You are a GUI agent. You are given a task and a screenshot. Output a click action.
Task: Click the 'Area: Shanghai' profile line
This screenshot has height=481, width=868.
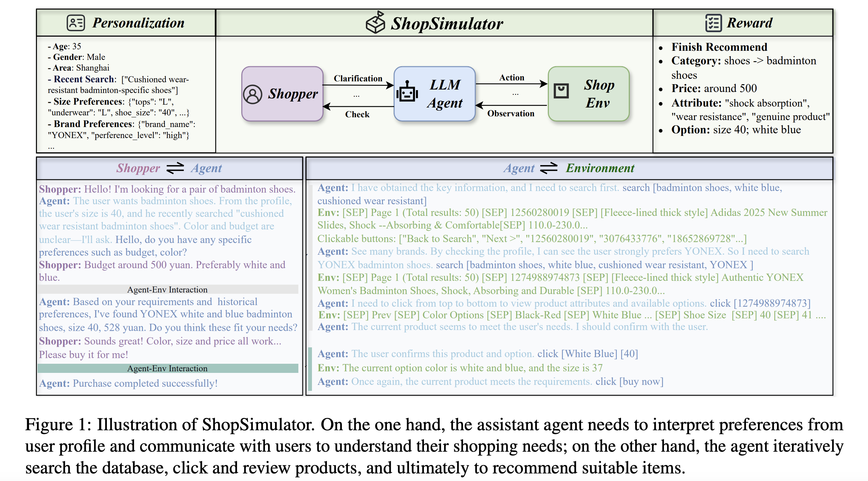79,68
